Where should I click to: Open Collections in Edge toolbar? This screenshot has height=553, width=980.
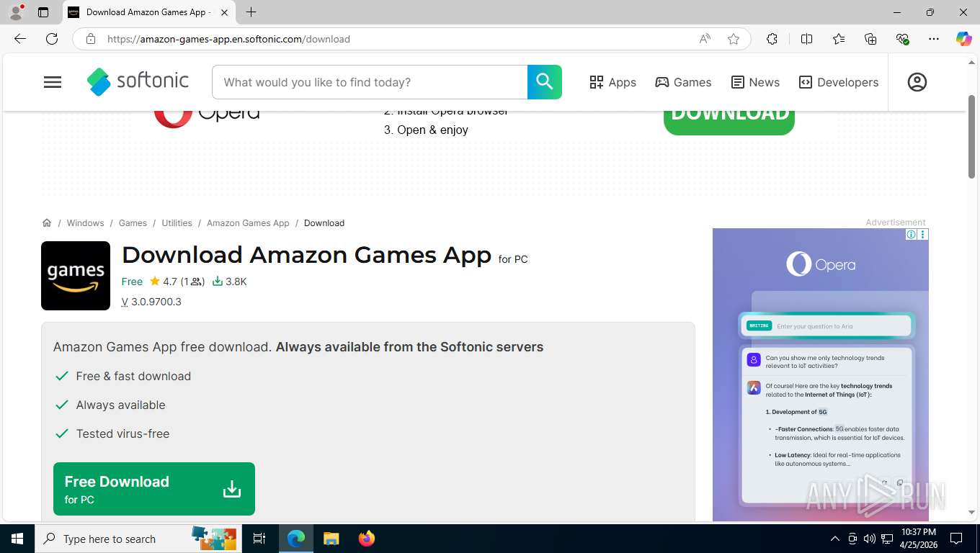[870, 39]
